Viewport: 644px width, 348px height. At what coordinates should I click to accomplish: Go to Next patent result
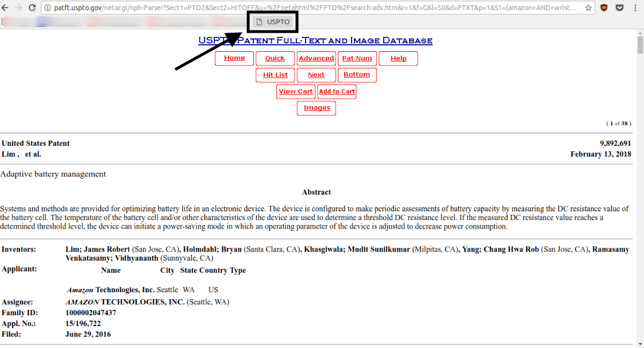[316, 75]
